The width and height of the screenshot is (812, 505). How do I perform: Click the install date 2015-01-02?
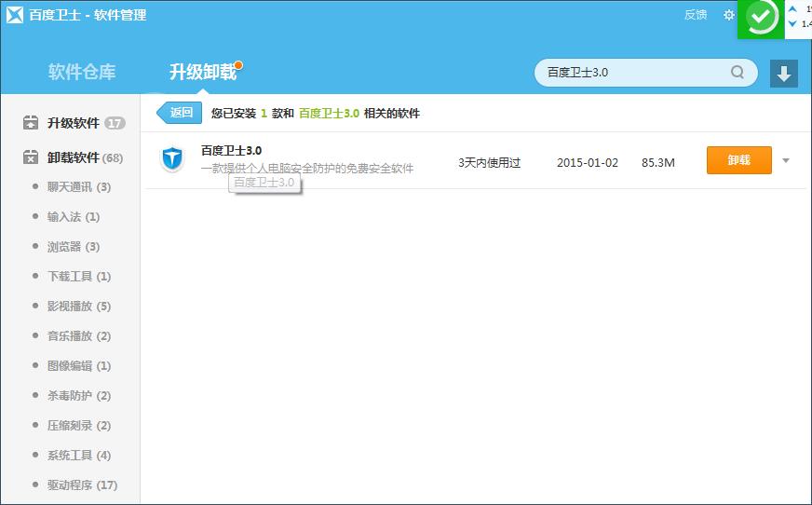coord(588,163)
